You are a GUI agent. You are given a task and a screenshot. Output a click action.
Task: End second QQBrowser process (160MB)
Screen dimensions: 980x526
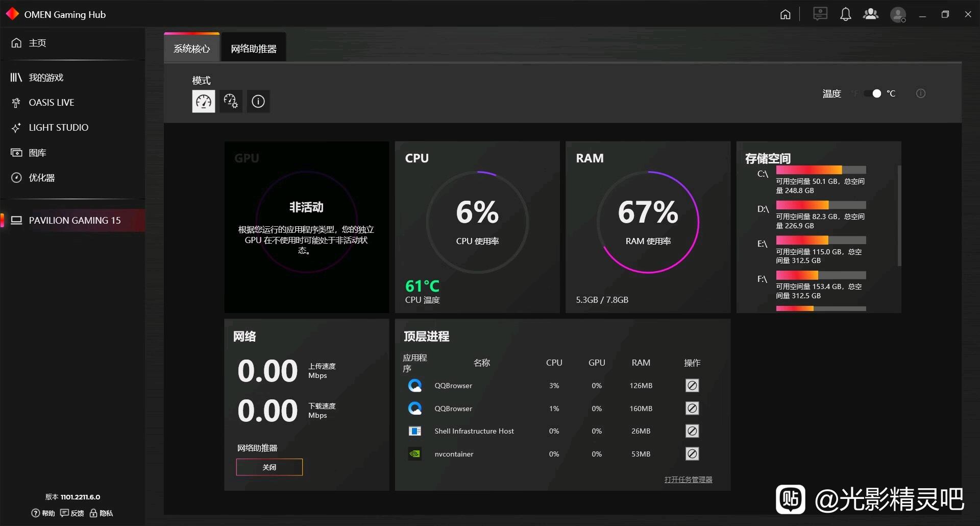point(692,409)
